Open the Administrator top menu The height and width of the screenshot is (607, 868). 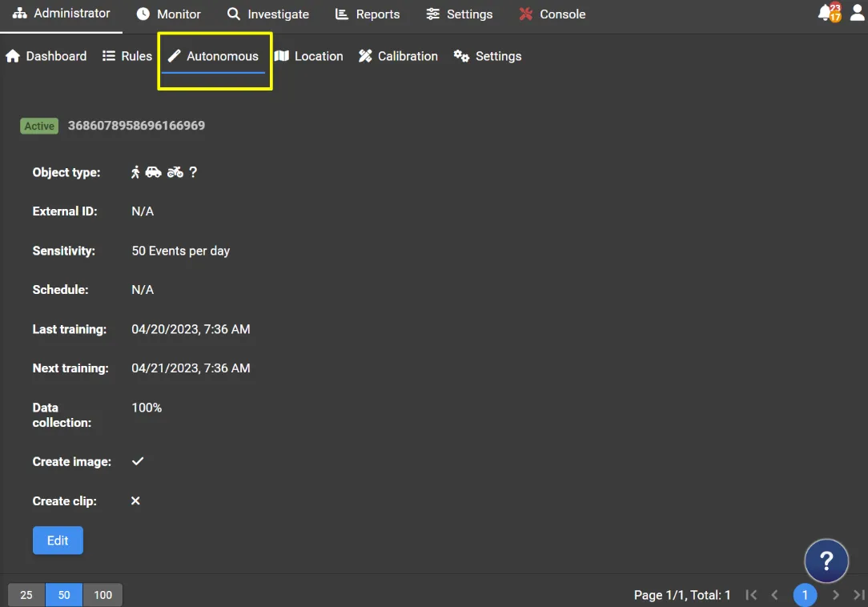tap(61, 14)
